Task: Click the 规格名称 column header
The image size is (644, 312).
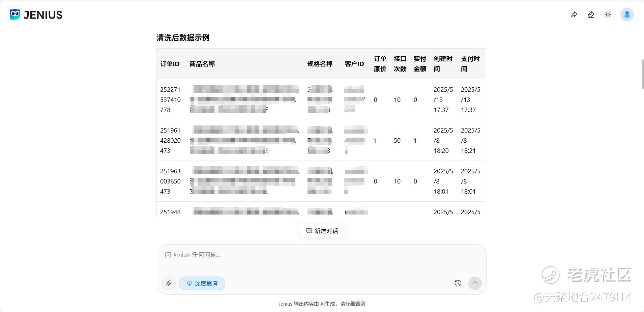Action: pos(320,64)
